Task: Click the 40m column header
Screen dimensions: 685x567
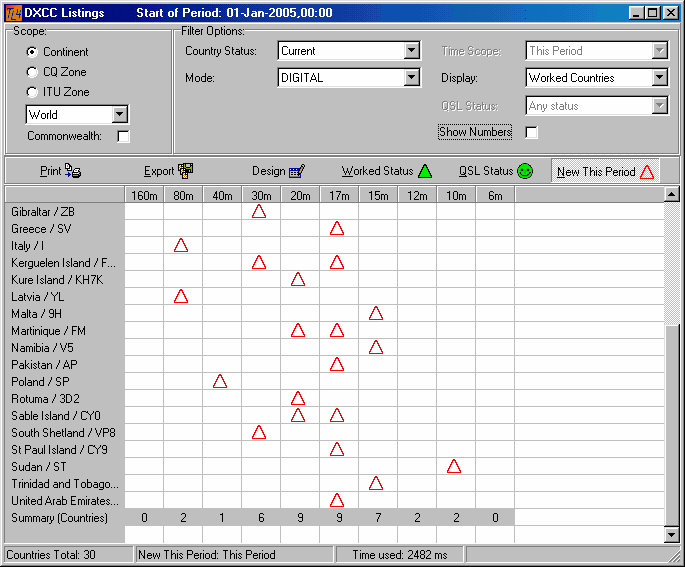Action: (222, 196)
